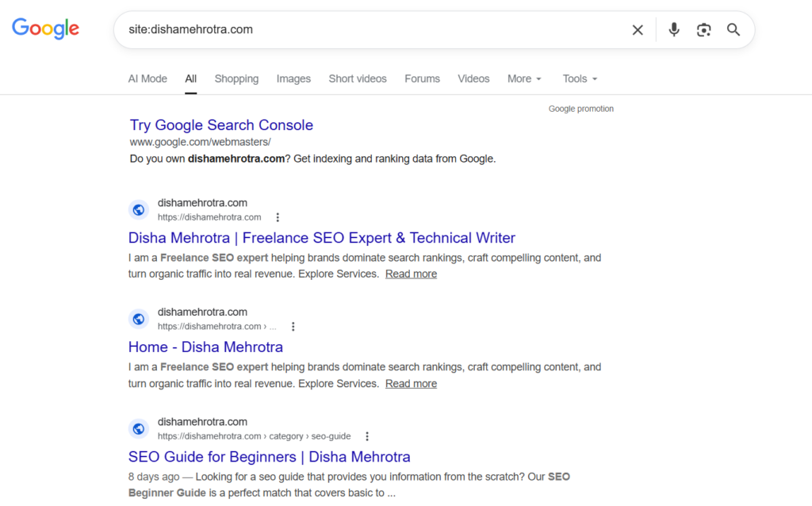Screen dimensions: 812x506
Task: Open Disha Mehrotra Freelance SEO Expert result
Action: pos(321,238)
